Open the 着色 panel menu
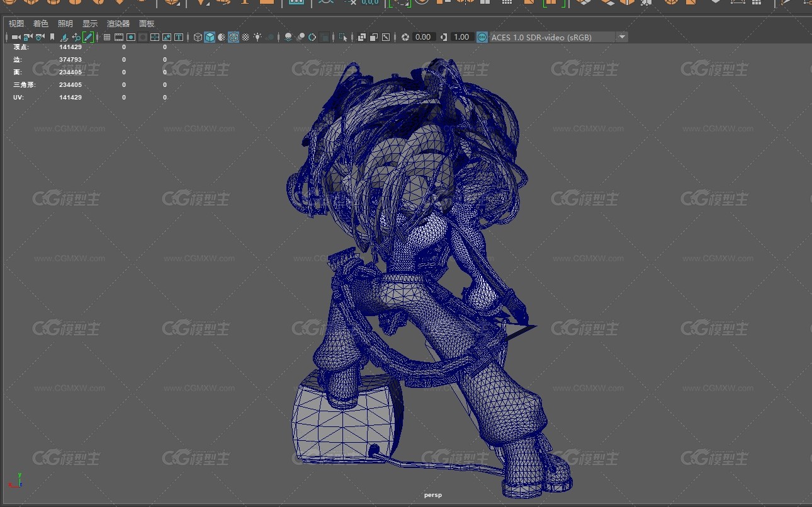The height and width of the screenshot is (507, 812). point(40,23)
